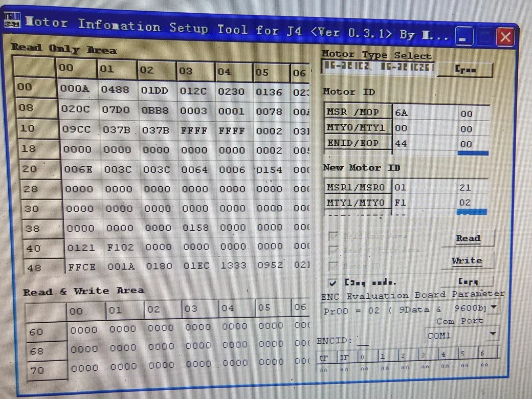
Task: Click the ENCID input field
Action: pos(363,342)
